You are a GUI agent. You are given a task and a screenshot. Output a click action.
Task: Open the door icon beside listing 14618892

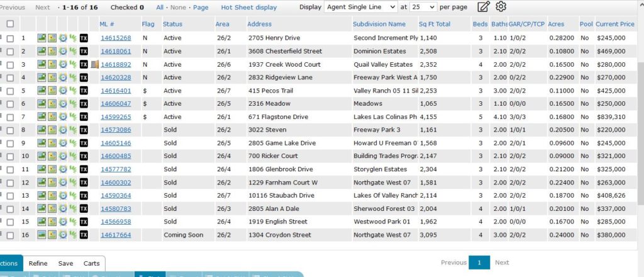pos(94,64)
